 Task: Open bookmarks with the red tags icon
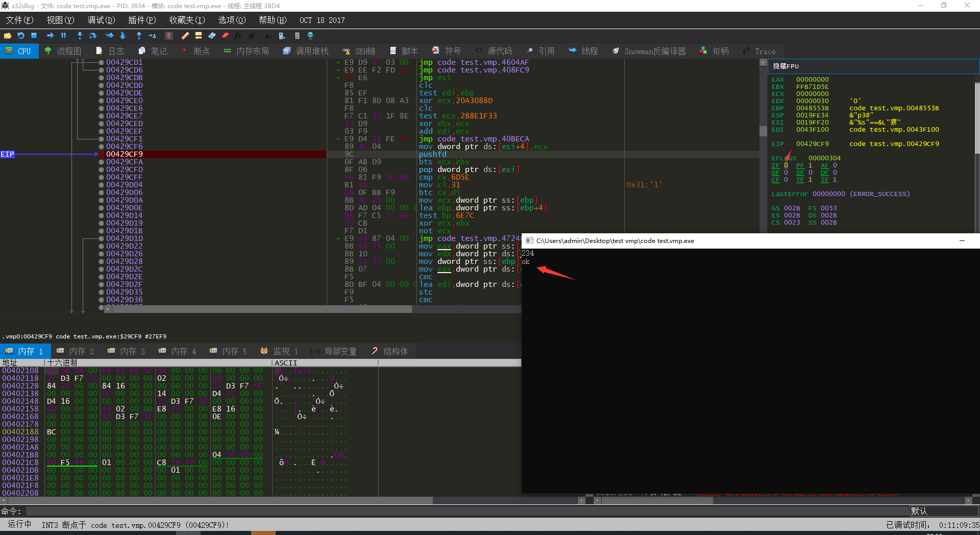[225, 36]
